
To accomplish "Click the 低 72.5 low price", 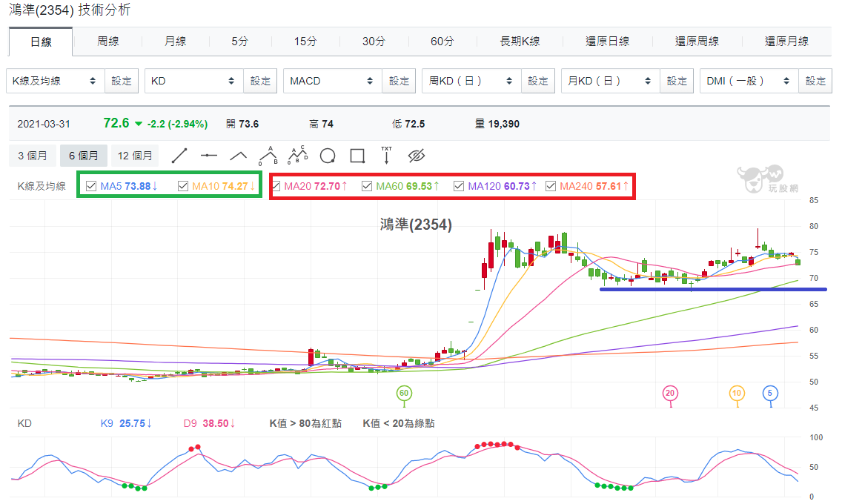I will click(408, 124).
